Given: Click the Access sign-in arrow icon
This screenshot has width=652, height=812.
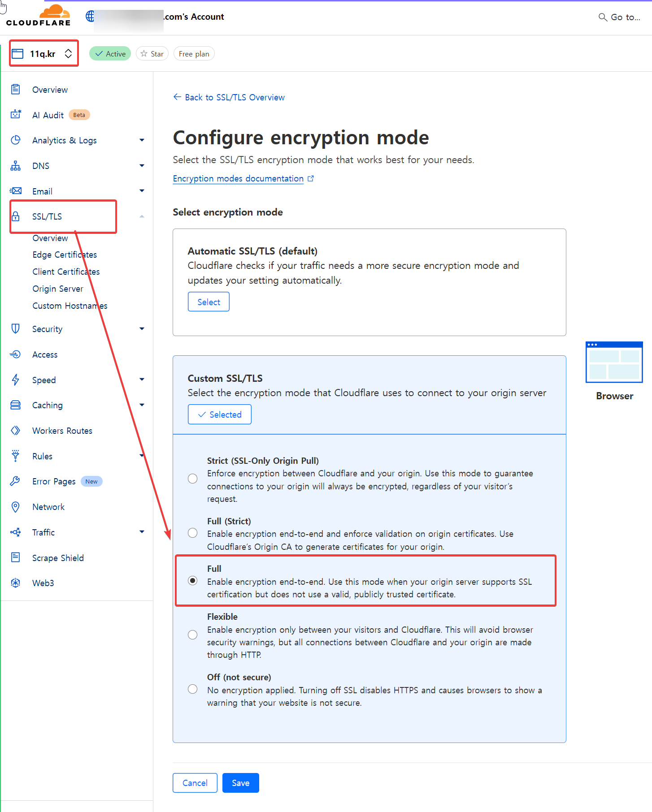Looking at the screenshot, I should click(16, 354).
